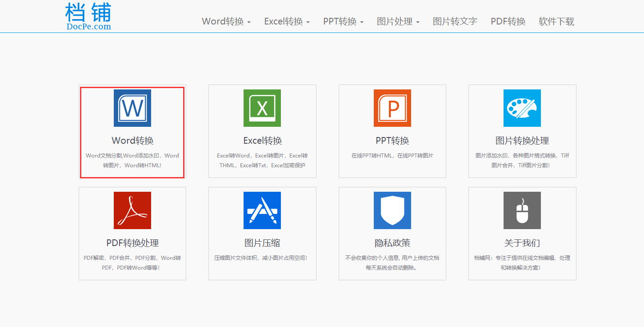Click the text 'Word文档分割,Word添加水印' description

pyautogui.click(x=132, y=161)
